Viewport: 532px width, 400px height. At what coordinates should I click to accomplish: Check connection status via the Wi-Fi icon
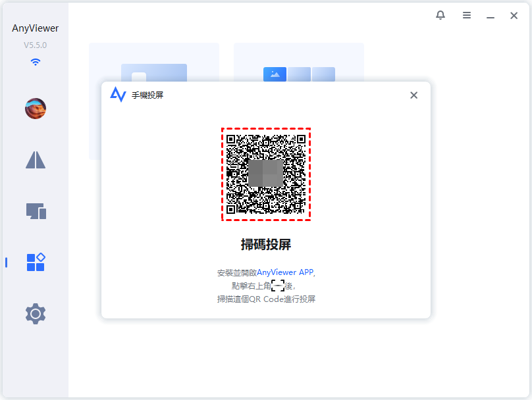pos(35,62)
